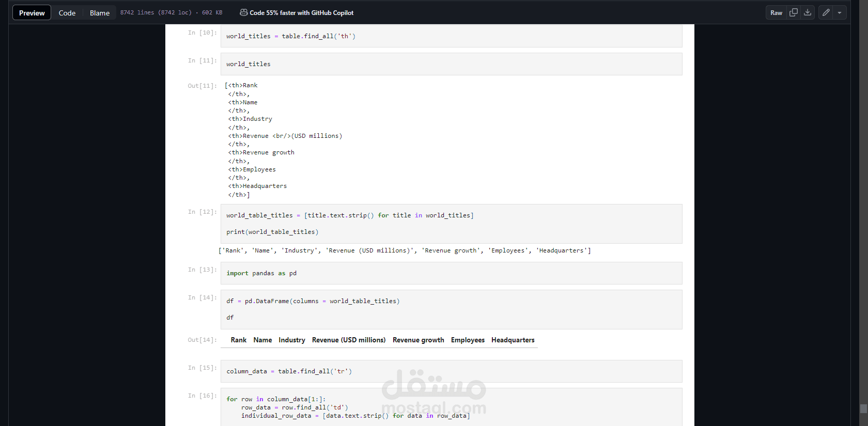Click the page vertical scrollbar thumb
This screenshot has height=426, width=868.
coord(863,408)
